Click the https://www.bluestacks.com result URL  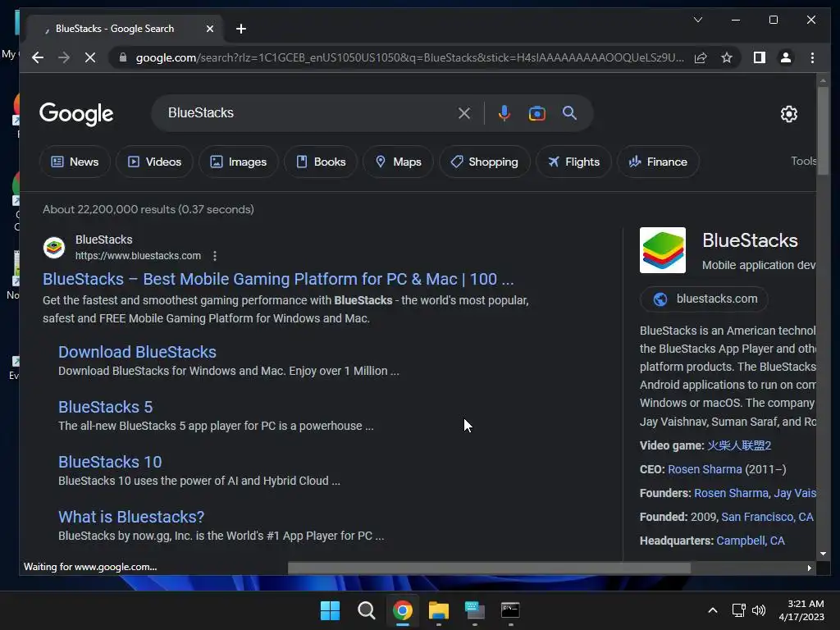[138, 256]
